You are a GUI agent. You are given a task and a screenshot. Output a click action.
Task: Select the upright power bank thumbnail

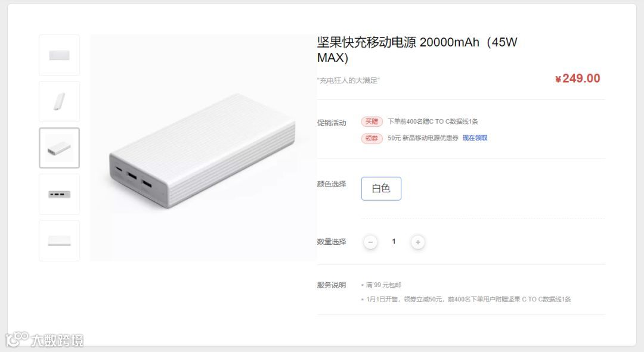click(x=59, y=101)
